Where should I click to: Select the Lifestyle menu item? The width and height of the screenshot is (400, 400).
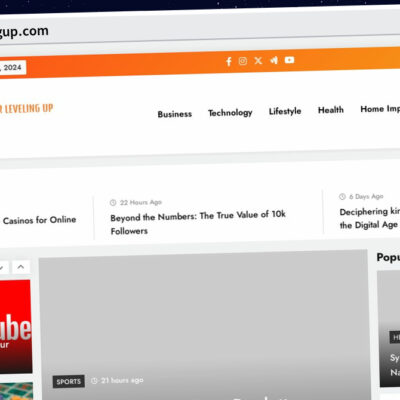click(x=285, y=111)
